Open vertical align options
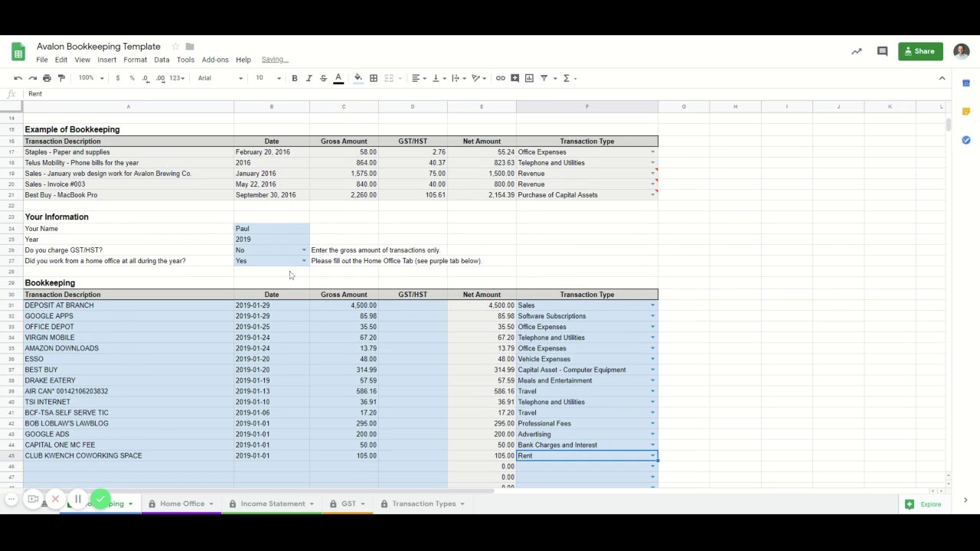This screenshot has width=980, height=551. 438,78
